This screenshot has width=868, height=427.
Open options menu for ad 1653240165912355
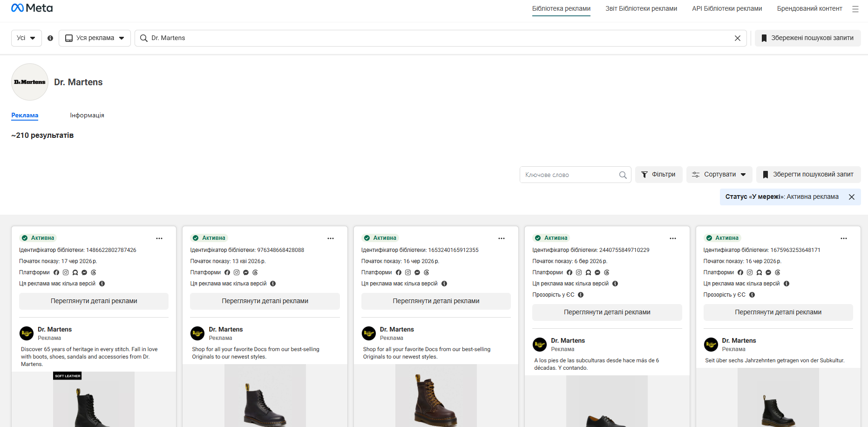[x=502, y=238]
